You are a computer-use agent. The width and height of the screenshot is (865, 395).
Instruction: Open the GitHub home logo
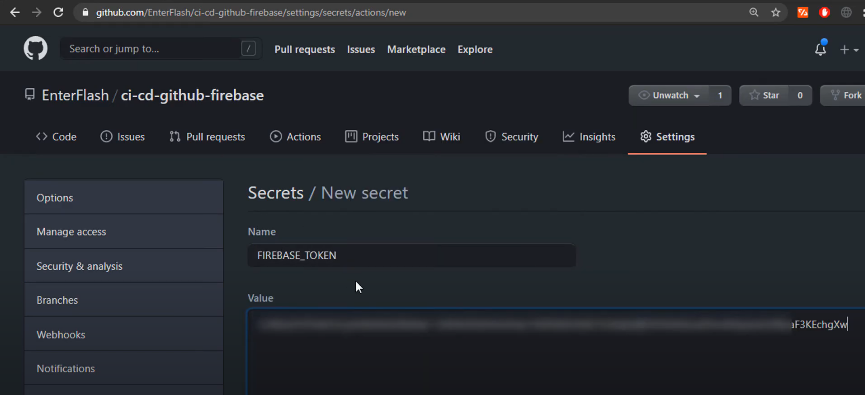pyautogui.click(x=35, y=49)
